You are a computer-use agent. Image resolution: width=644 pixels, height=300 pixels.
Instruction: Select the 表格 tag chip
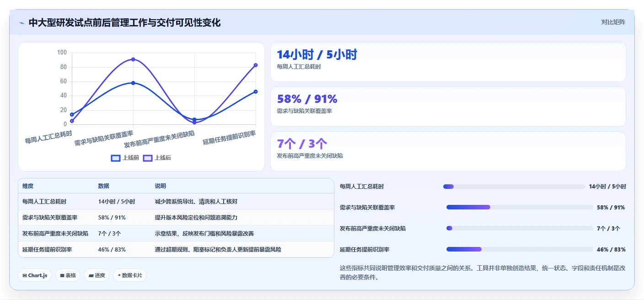[x=68, y=275]
